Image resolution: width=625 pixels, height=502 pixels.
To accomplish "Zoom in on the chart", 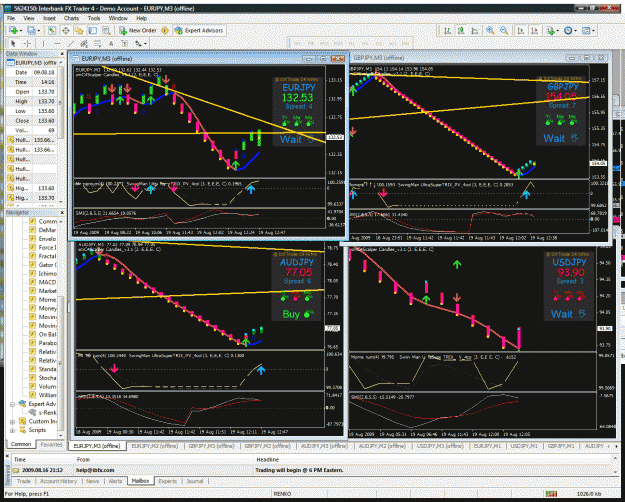I will 490,31.
